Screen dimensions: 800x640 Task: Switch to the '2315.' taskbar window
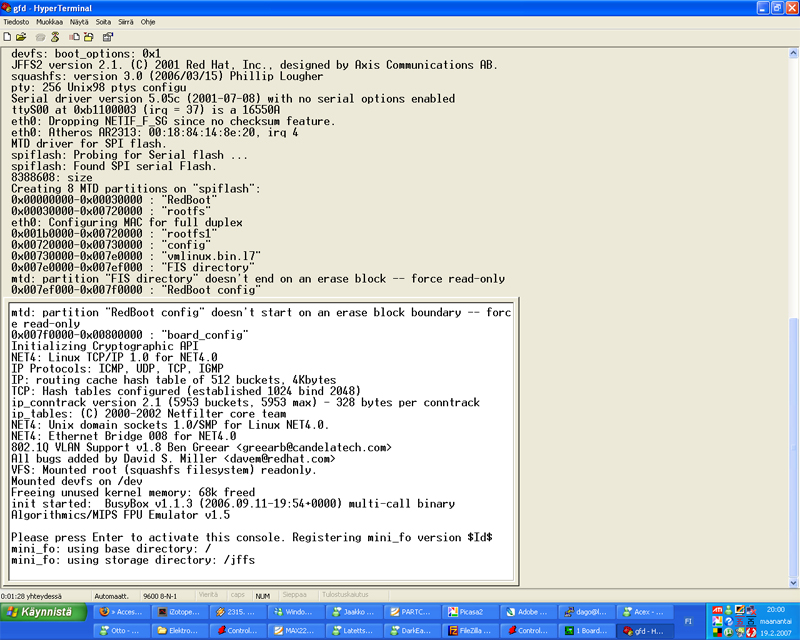pyautogui.click(x=239, y=611)
